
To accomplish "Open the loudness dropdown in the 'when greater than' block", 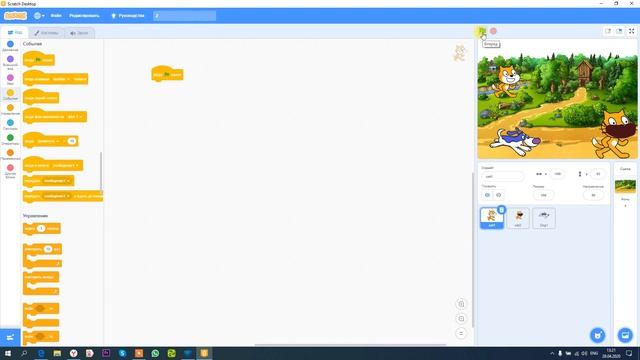I will [x=48, y=141].
